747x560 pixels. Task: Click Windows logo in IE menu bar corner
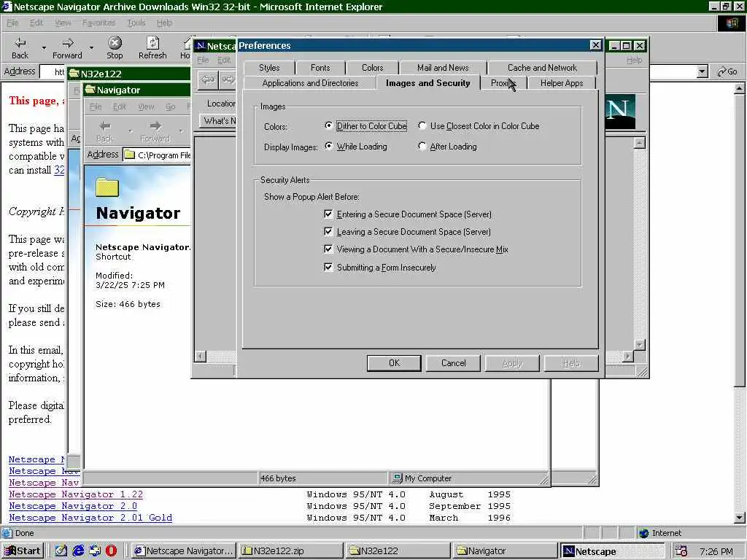coord(731,23)
